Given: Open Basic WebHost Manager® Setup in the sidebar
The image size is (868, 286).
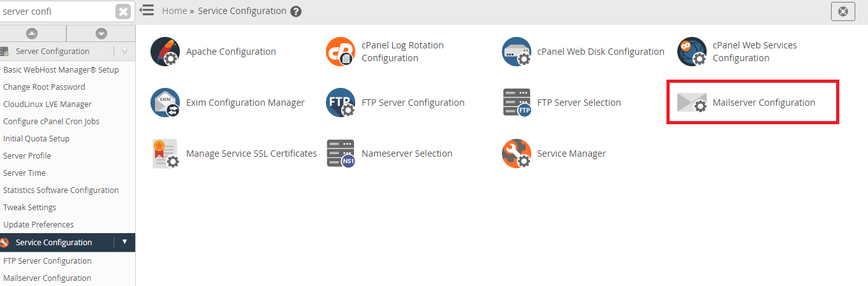Looking at the screenshot, I should click(x=61, y=69).
